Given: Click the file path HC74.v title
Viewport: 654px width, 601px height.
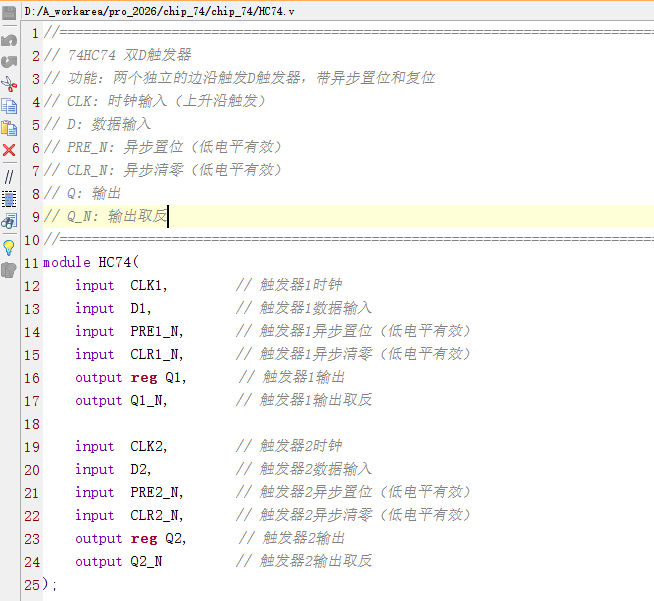Looking at the screenshot, I should (x=159, y=11).
